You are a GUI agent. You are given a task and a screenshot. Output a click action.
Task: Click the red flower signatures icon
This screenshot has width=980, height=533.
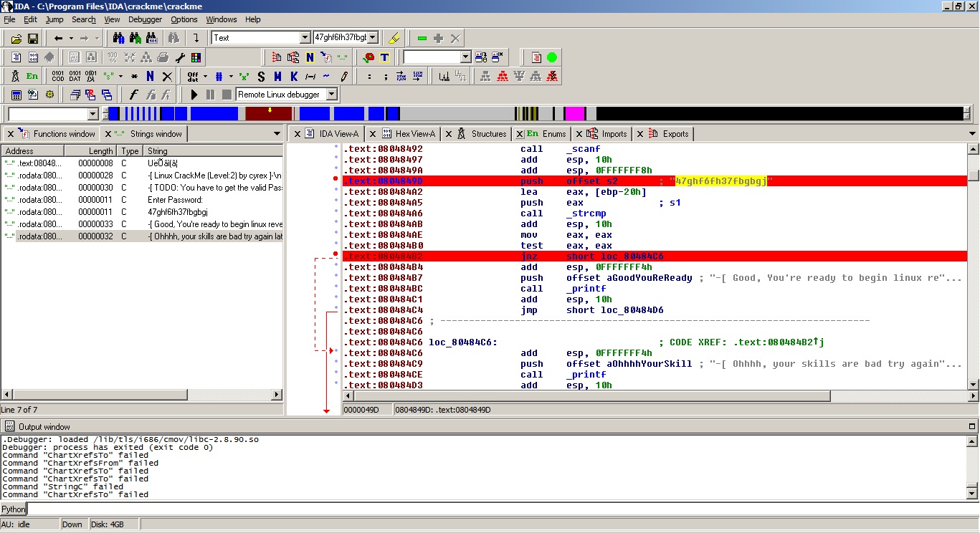point(368,57)
